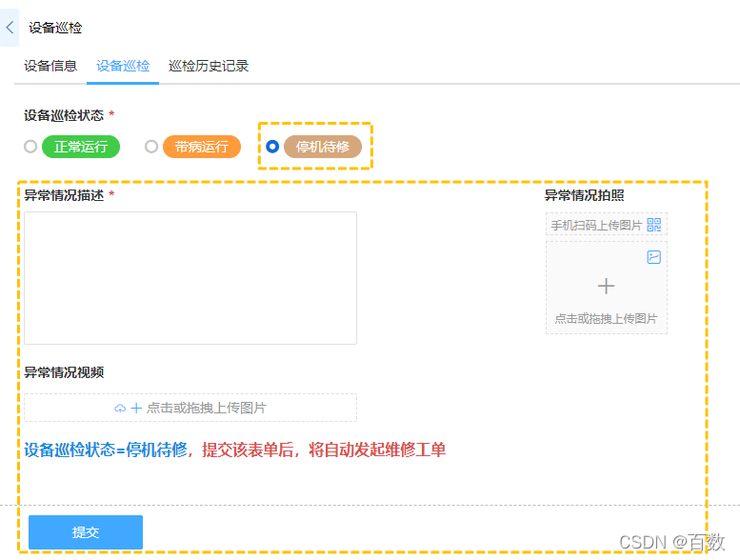Click the 点击或拖拽上传图片 video upload area
The image size is (740, 560).
click(x=190, y=408)
